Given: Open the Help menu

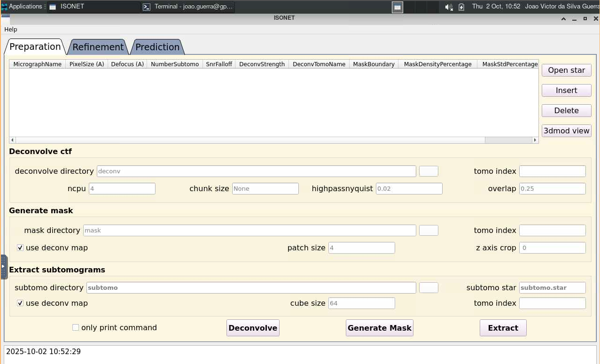Looking at the screenshot, I should (10, 29).
